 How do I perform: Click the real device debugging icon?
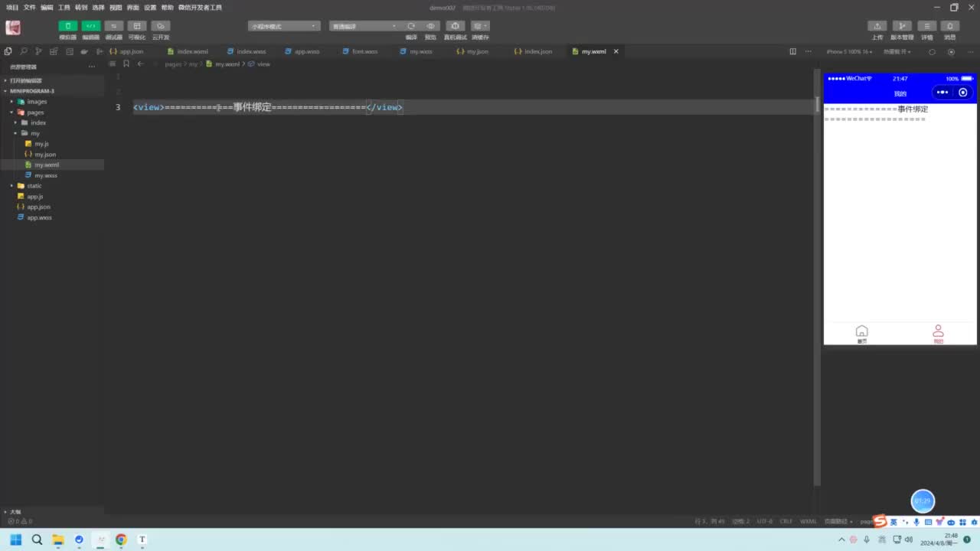(x=455, y=26)
